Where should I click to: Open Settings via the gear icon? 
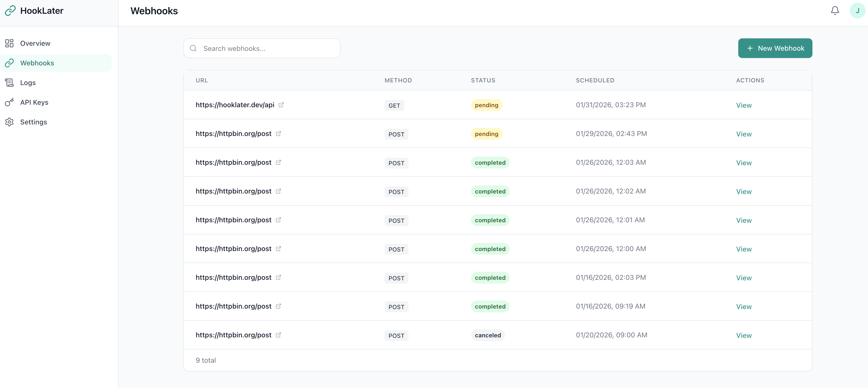click(9, 122)
